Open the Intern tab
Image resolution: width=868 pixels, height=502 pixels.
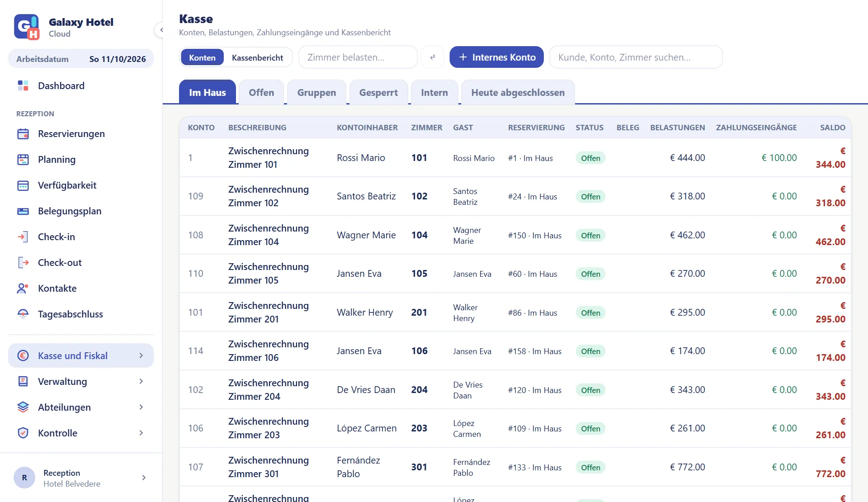click(x=434, y=92)
